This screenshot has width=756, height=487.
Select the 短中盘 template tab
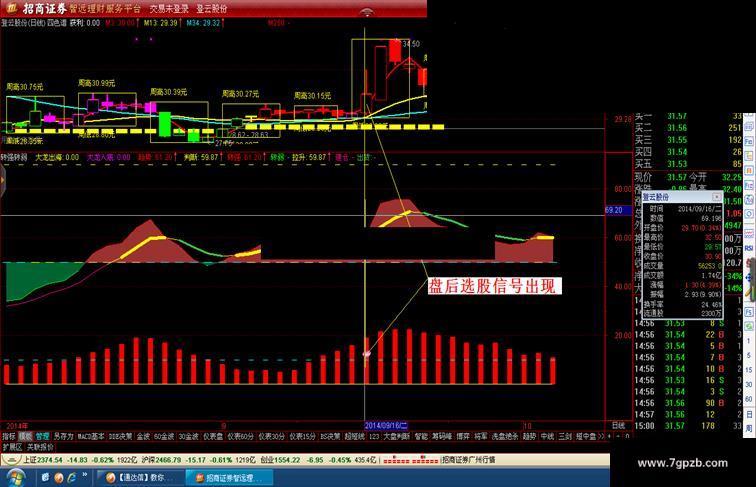pyautogui.click(x=586, y=436)
